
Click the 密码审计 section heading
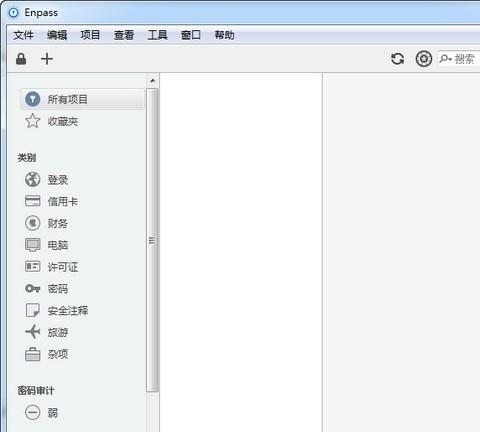coord(36,390)
